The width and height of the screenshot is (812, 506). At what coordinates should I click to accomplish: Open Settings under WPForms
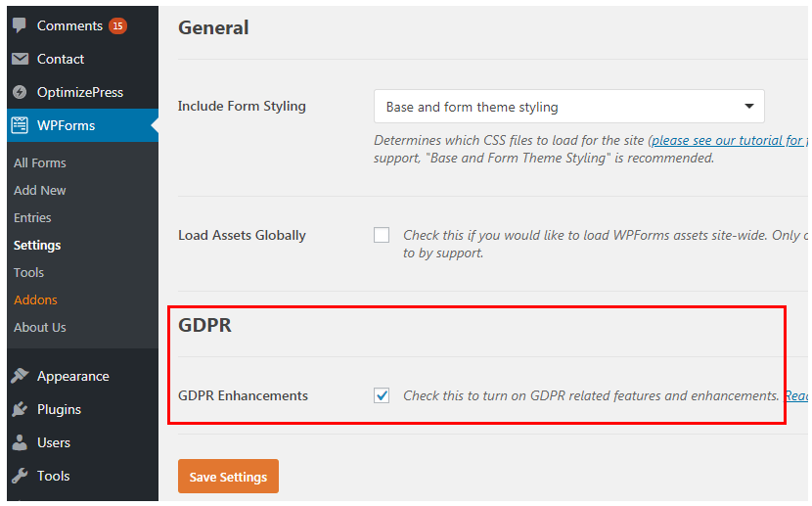37,245
